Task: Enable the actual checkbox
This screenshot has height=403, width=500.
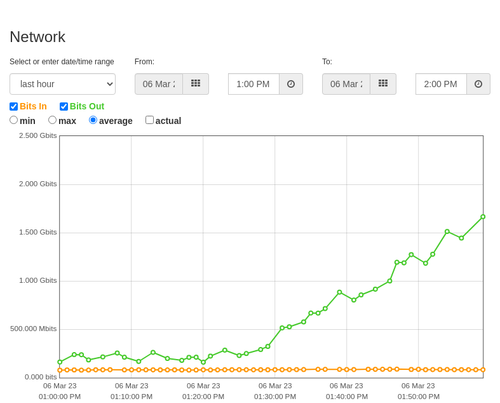Action: tap(150, 120)
